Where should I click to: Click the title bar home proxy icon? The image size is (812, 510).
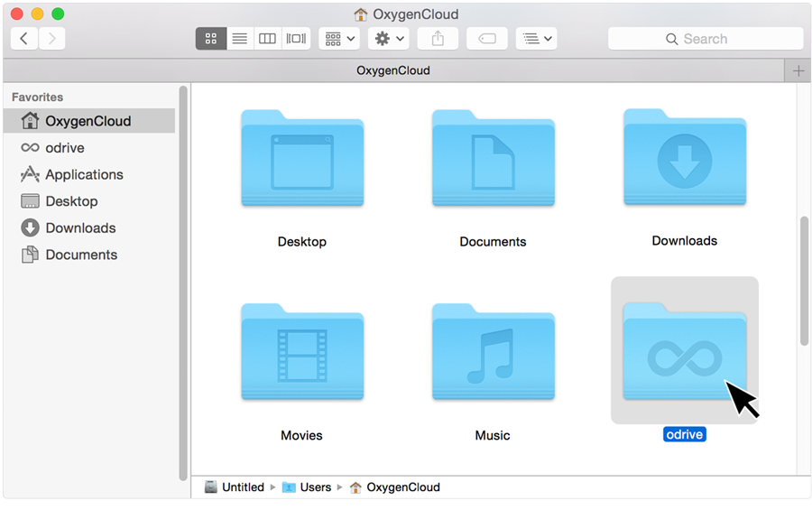point(360,14)
